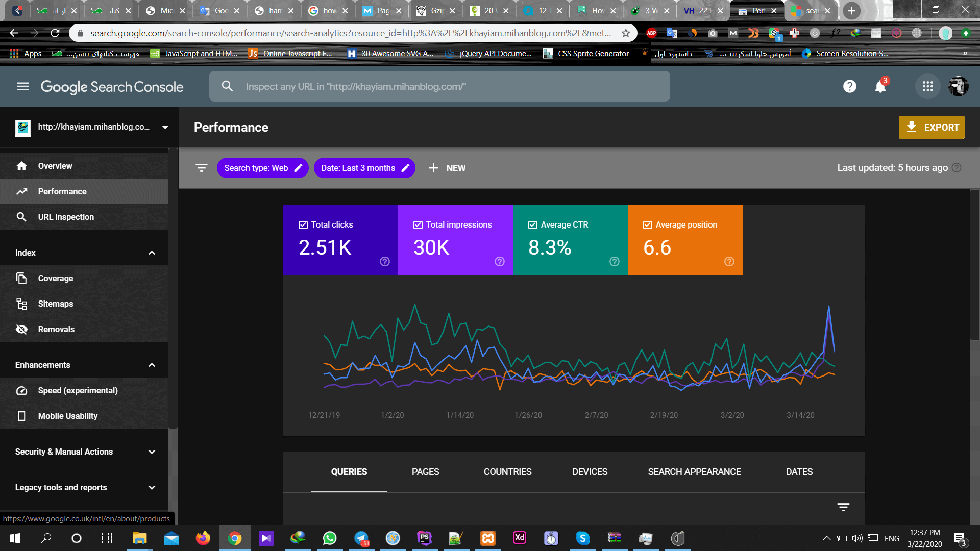Image resolution: width=980 pixels, height=551 pixels.
Task: Open Mobile Usability report
Action: (x=84, y=416)
